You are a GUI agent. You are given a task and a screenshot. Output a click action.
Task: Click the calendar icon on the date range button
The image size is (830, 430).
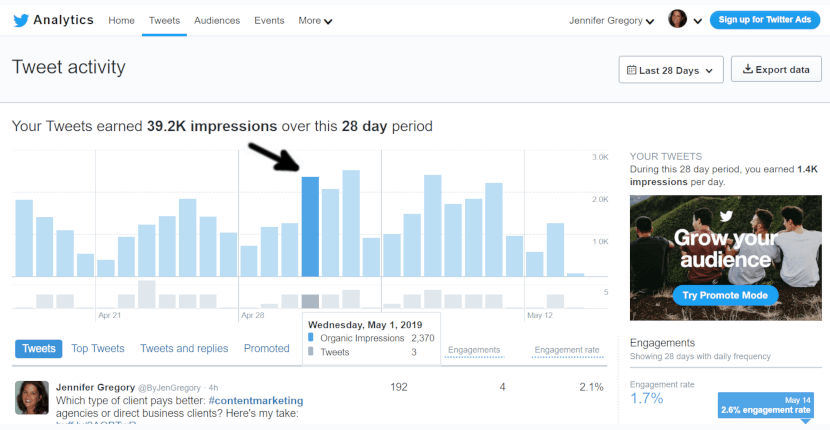click(x=631, y=70)
